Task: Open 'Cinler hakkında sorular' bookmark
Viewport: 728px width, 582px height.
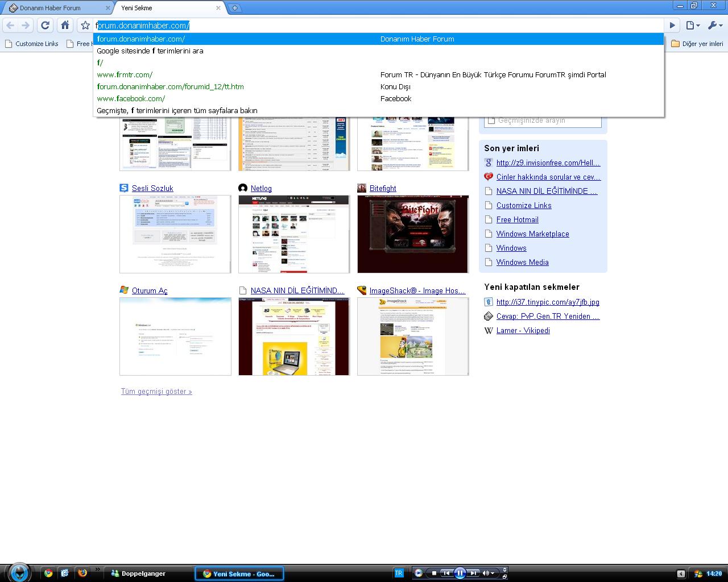Action: coord(548,177)
